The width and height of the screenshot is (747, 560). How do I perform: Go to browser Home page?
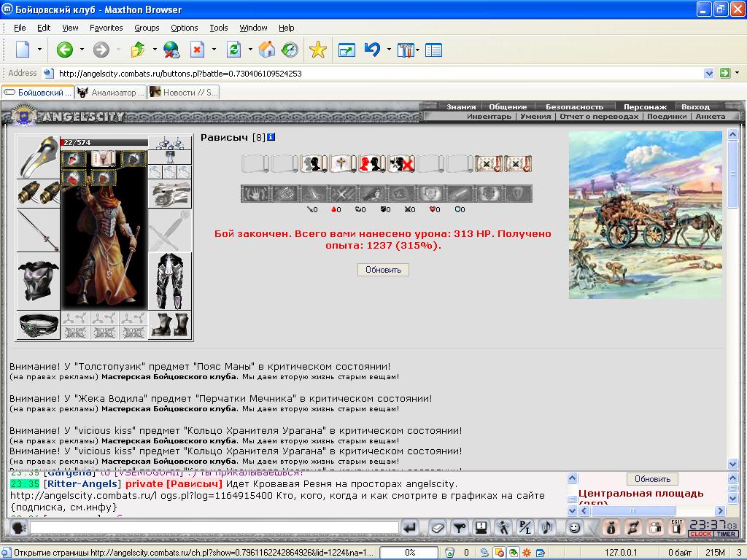click(267, 50)
